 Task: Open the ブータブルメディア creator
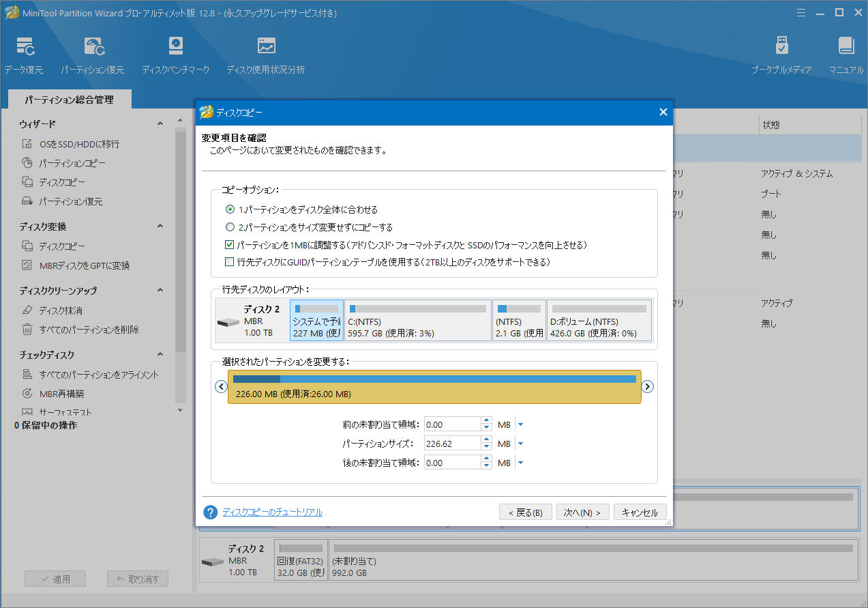click(x=781, y=53)
